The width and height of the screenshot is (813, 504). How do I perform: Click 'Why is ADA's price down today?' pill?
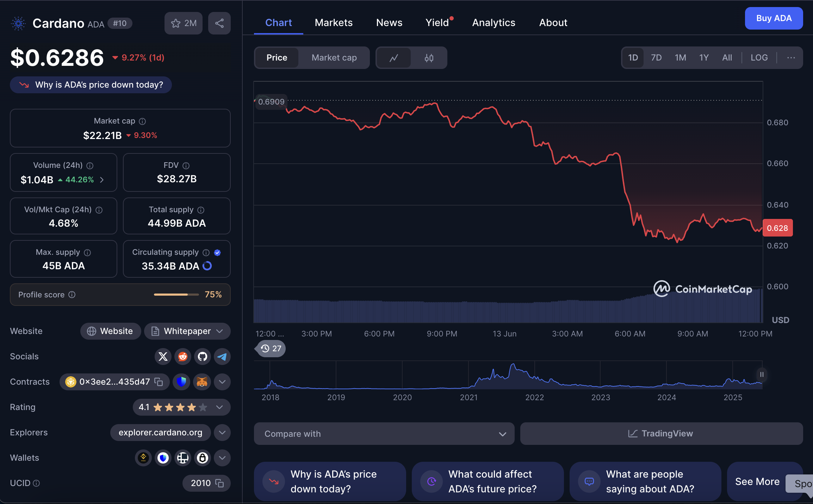pyautogui.click(x=91, y=85)
